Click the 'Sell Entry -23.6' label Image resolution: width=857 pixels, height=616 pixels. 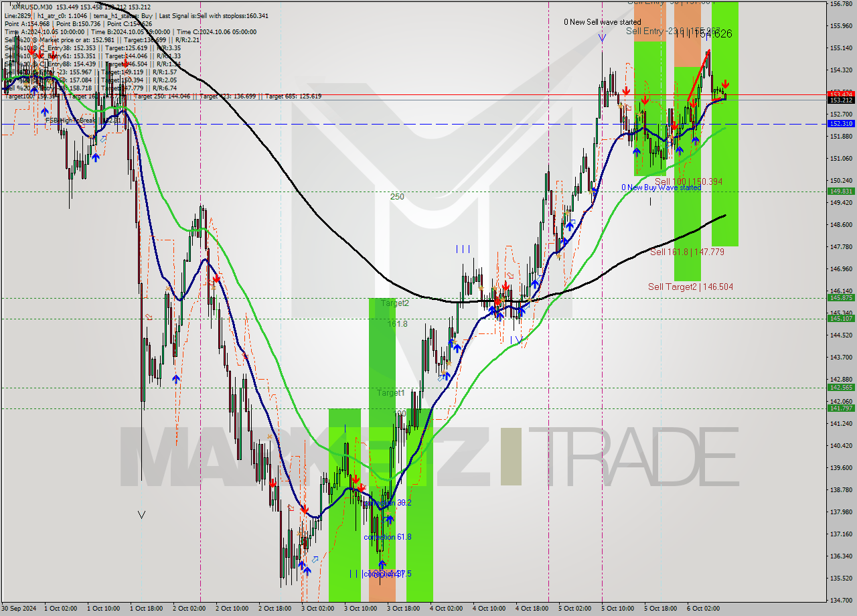656,31
